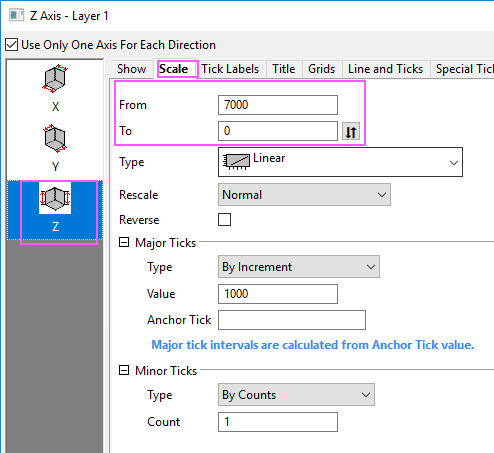Open the Rescale Normal dropdown
Viewport: 494px width, 453px height.
click(304, 195)
